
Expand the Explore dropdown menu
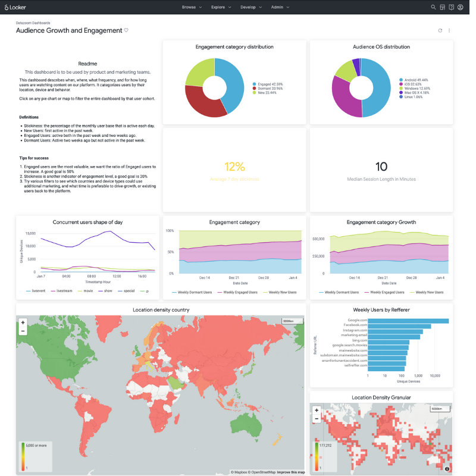pos(218,7)
